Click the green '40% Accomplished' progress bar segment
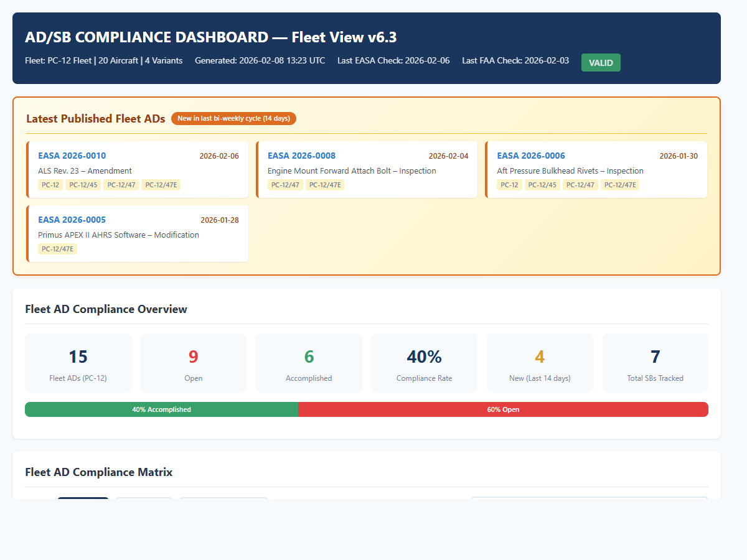The height and width of the screenshot is (560, 747). (161, 409)
